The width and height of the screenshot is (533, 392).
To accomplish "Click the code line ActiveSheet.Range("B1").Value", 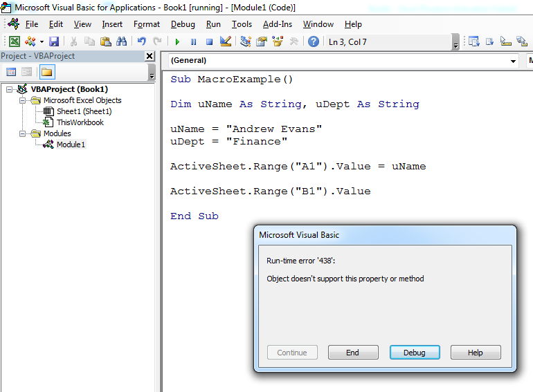I will 270,192.
